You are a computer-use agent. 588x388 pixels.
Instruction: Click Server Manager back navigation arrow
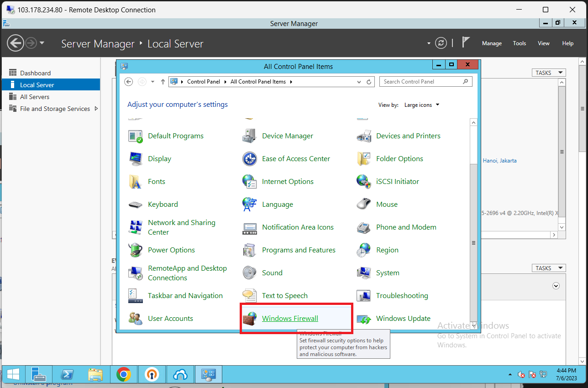click(x=16, y=43)
